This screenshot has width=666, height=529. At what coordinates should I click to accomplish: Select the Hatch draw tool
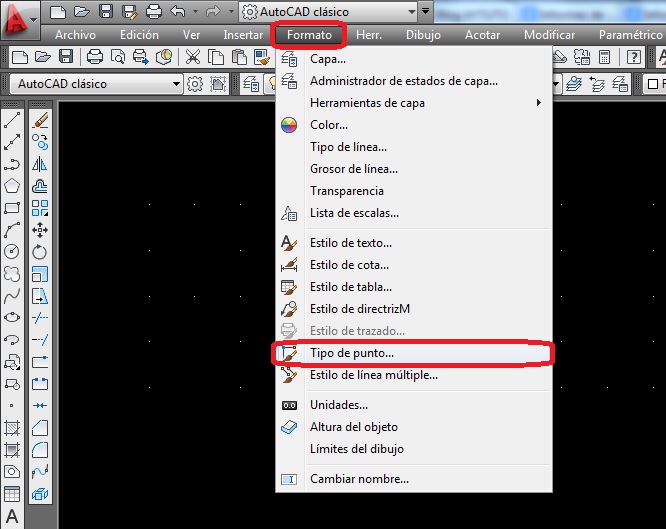tap(12, 428)
